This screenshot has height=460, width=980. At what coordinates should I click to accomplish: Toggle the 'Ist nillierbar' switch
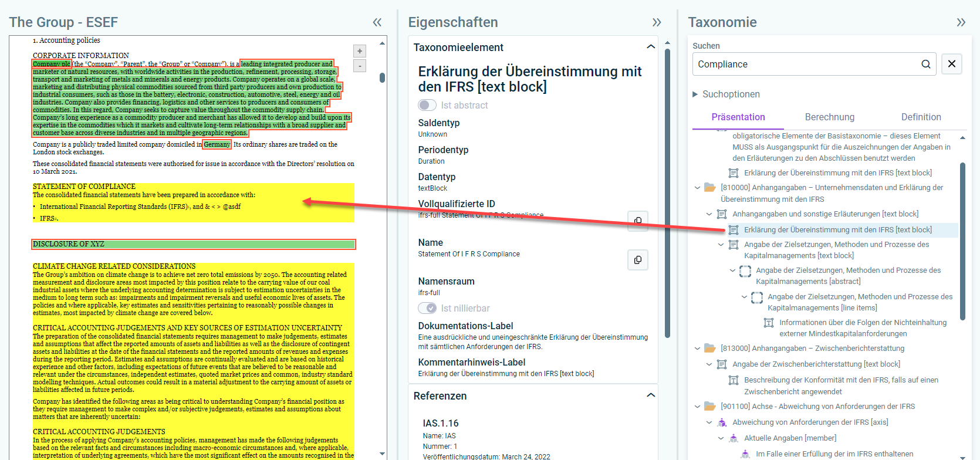click(x=427, y=308)
